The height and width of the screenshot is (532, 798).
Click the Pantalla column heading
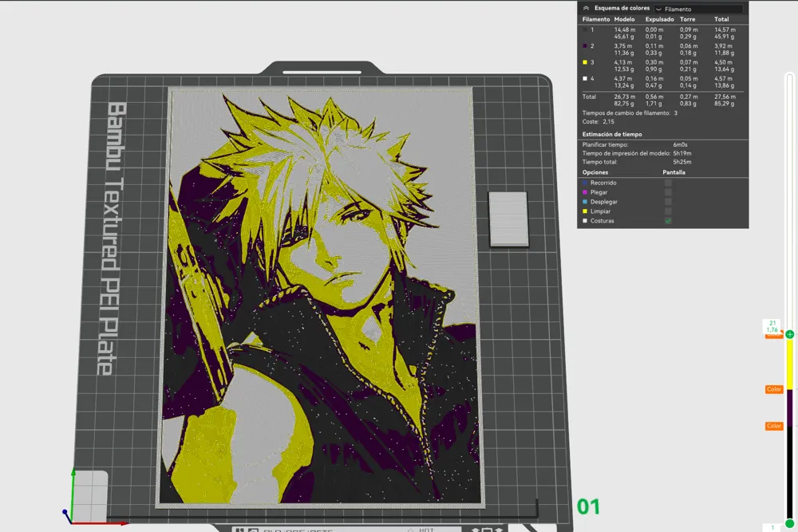674,172
